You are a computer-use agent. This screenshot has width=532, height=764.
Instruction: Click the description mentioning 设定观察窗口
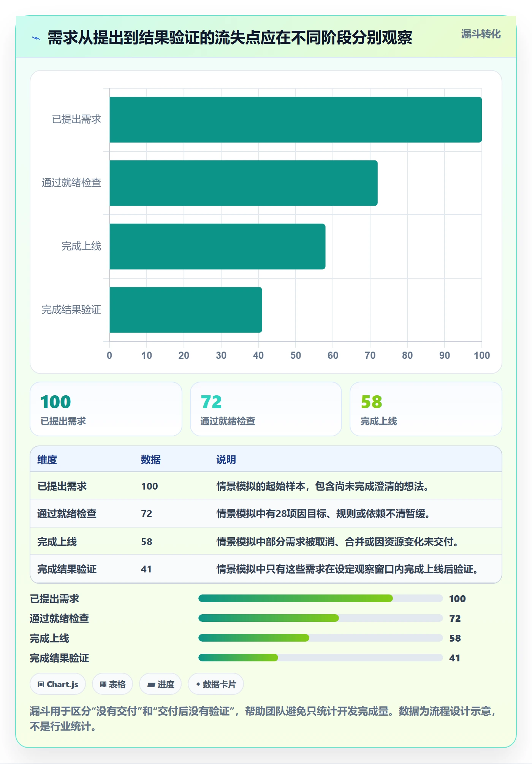click(347, 569)
